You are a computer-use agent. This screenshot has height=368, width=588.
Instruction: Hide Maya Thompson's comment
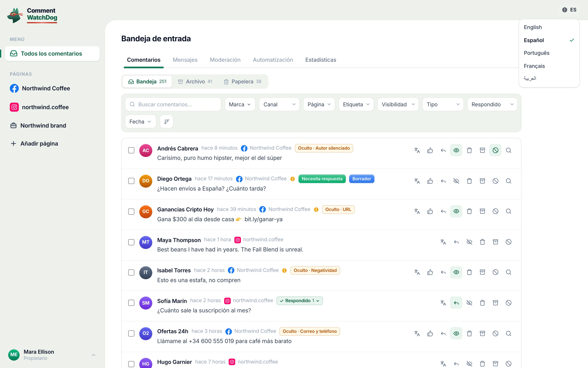pos(469,242)
